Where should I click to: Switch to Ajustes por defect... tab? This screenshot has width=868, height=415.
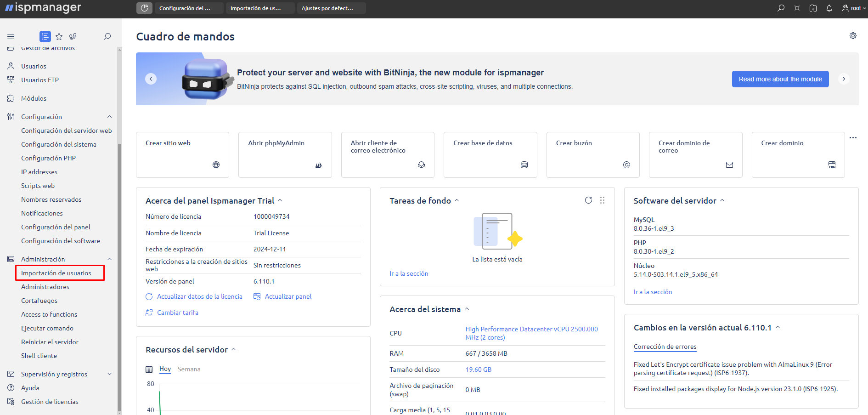point(331,8)
